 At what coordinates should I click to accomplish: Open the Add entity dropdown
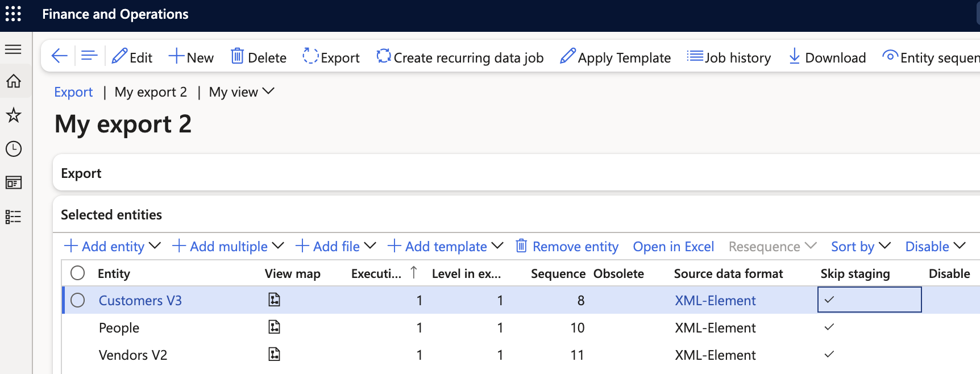[x=113, y=246]
